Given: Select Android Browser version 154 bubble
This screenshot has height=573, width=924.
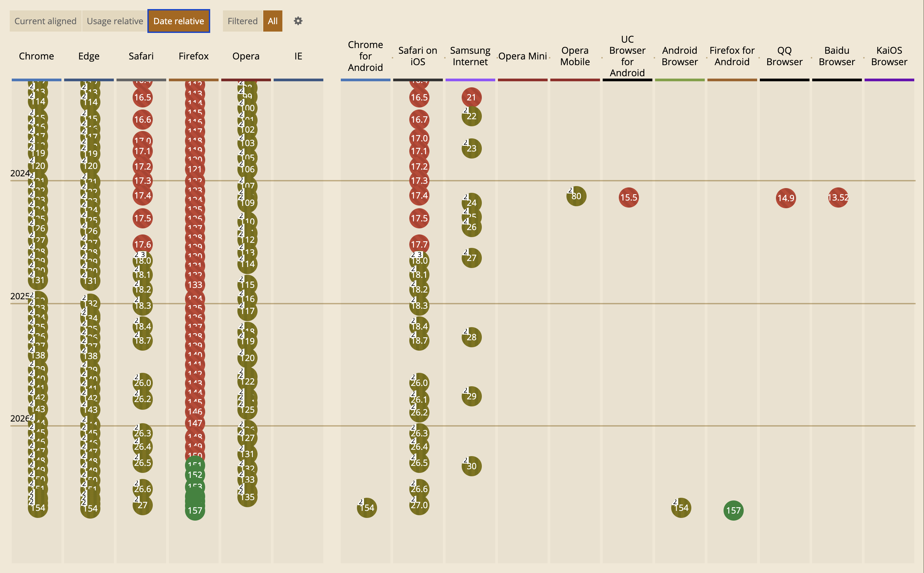Looking at the screenshot, I should pyautogui.click(x=681, y=508).
